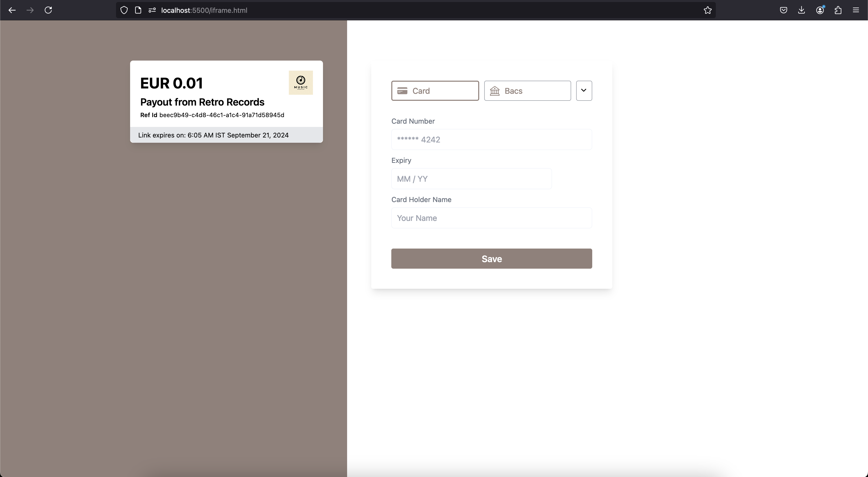This screenshot has height=477, width=868.
Task: Expand more payment methods chevron dropdown
Action: 584,90
